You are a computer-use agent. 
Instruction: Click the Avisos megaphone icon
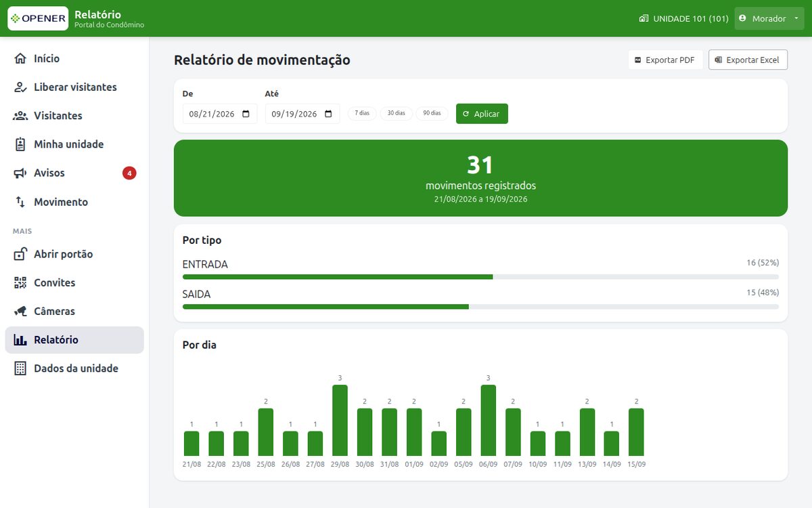[20, 173]
